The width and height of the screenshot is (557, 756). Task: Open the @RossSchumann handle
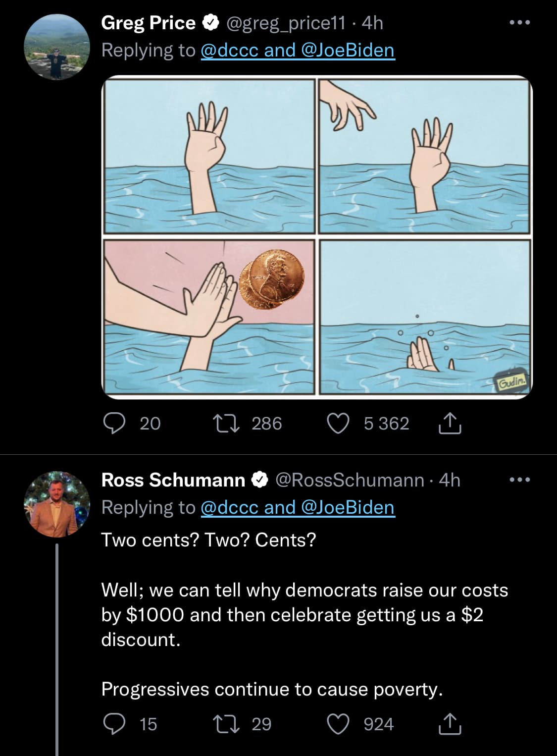pyautogui.click(x=349, y=480)
